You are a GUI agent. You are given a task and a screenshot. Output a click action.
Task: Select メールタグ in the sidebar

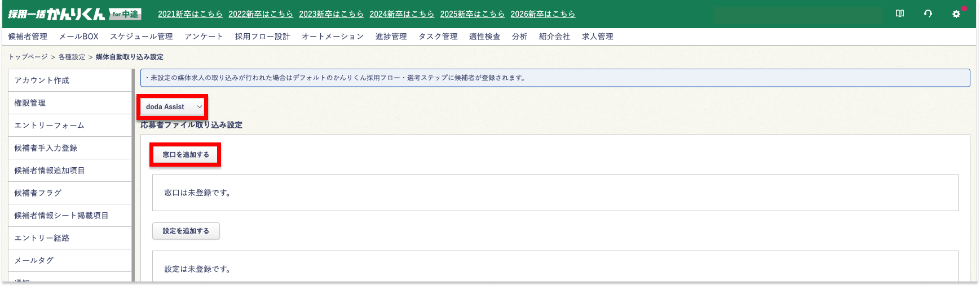click(x=34, y=261)
